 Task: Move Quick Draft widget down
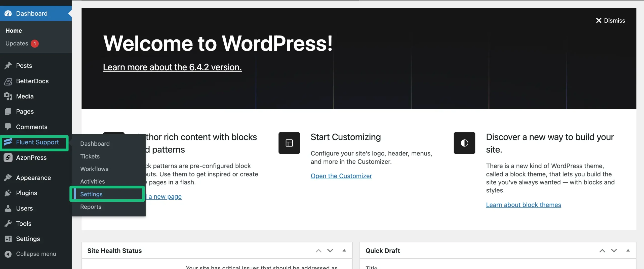tap(614, 251)
